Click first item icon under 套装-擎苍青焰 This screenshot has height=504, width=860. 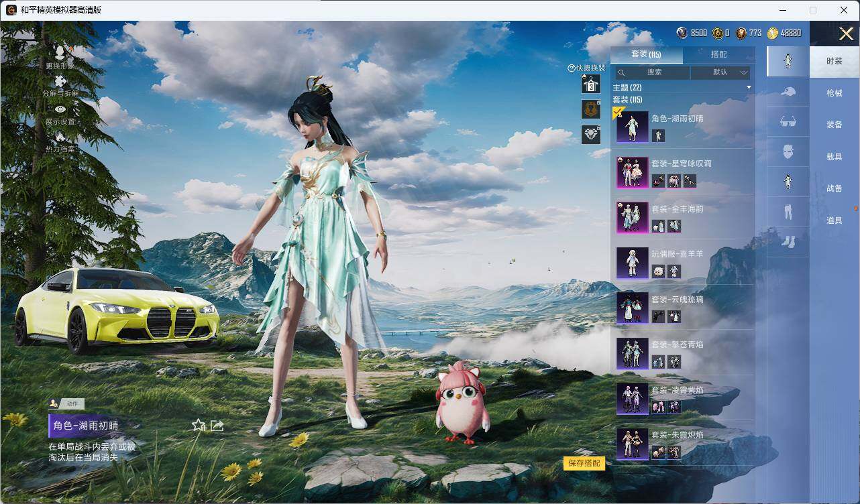(658, 362)
